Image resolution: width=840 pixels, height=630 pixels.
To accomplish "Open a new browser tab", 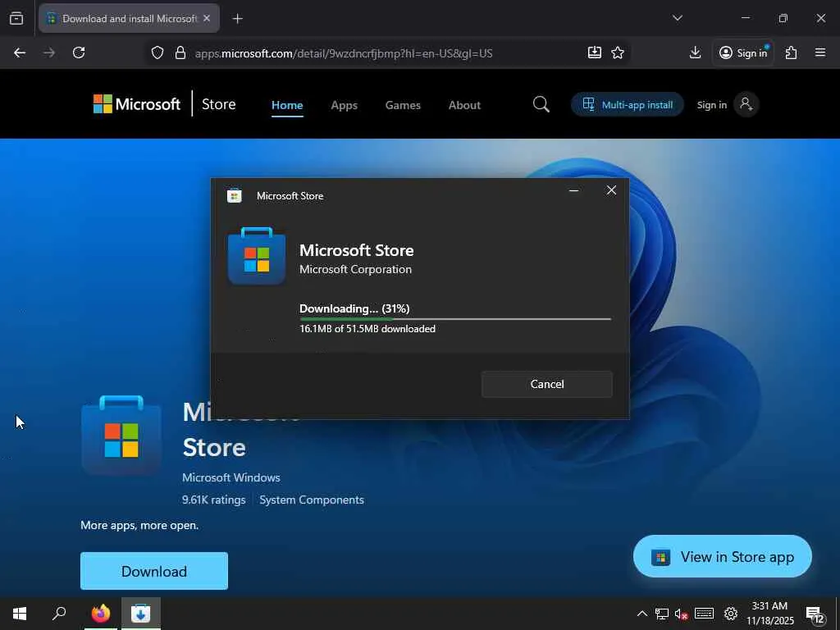I will (x=237, y=19).
